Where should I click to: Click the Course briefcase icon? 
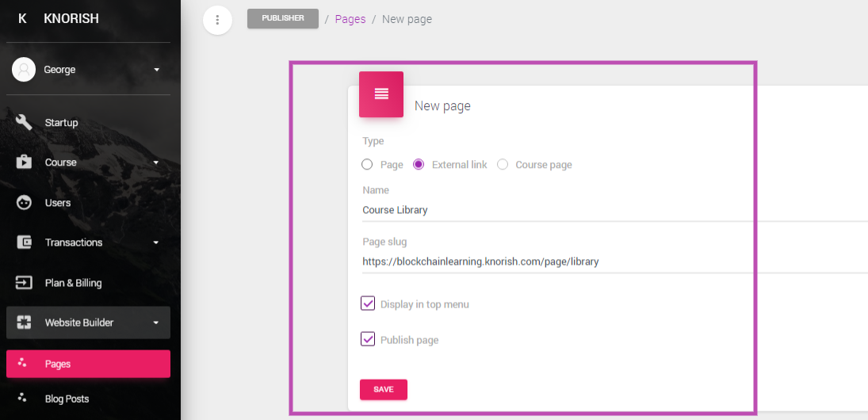click(x=24, y=162)
